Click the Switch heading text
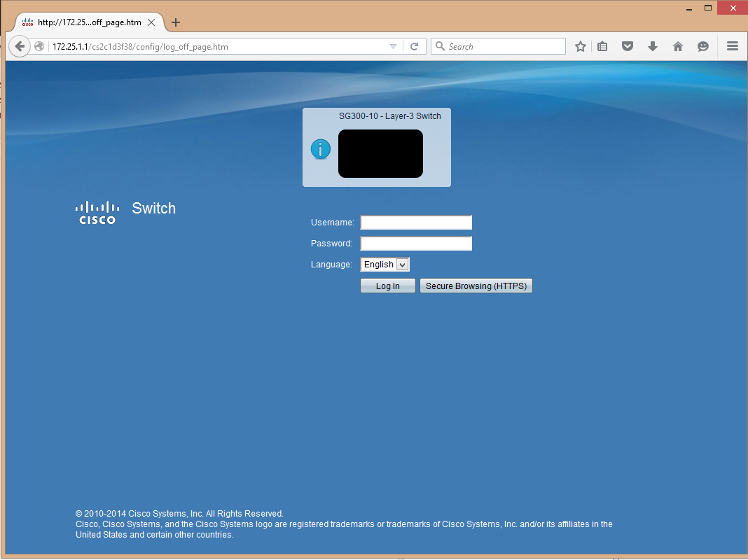The height and width of the screenshot is (560, 748). 153,209
